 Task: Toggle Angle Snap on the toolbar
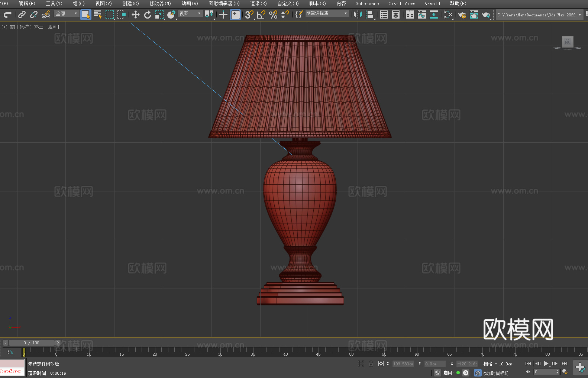[261, 14]
